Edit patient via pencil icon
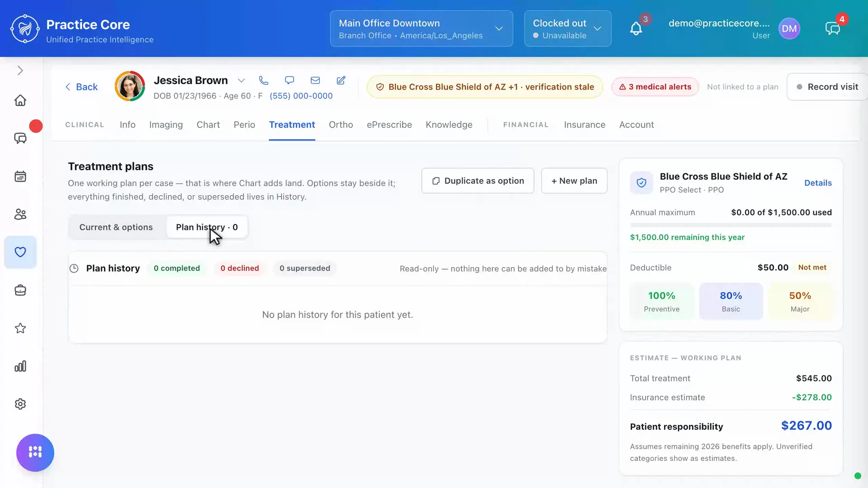This screenshot has width=868, height=488. [x=341, y=80]
